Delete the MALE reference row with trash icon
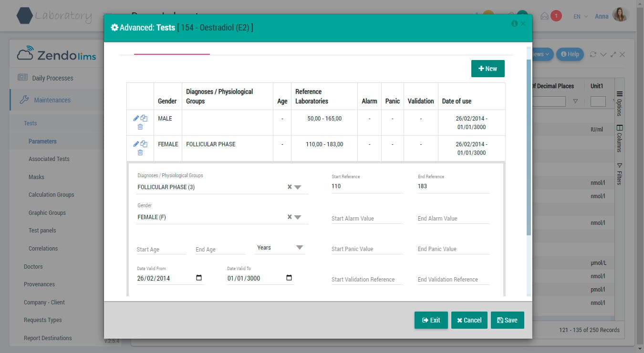The width and height of the screenshot is (644, 353). coord(140,127)
